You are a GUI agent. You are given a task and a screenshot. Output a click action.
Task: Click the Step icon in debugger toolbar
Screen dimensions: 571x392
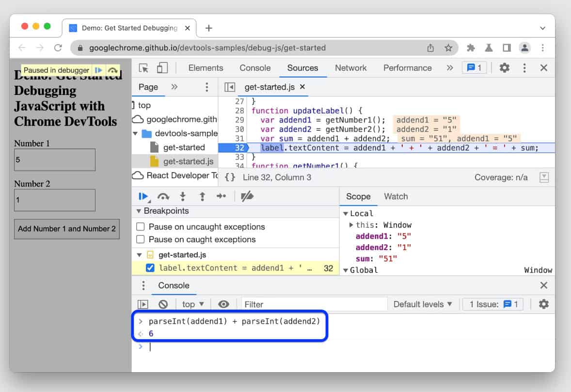[x=221, y=196]
